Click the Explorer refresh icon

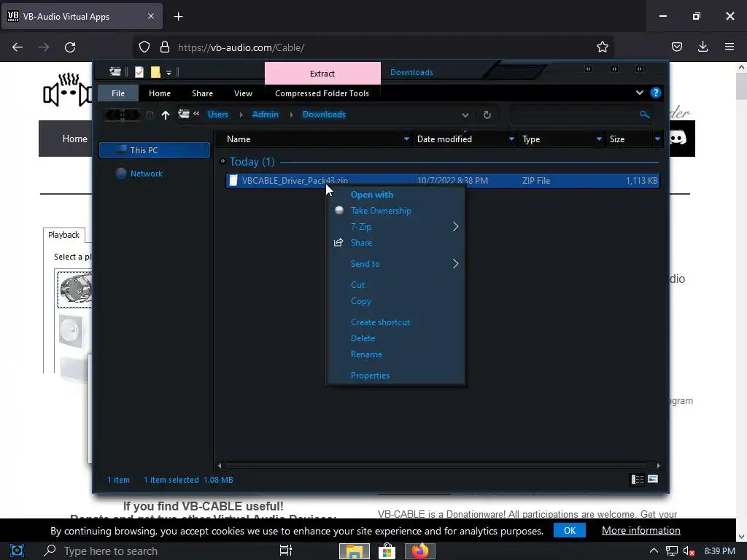(x=487, y=114)
